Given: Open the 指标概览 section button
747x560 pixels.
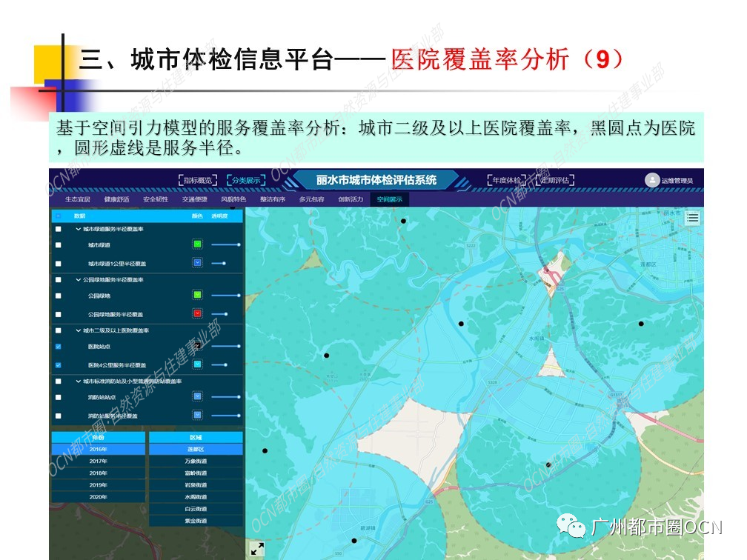Looking at the screenshot, I should pos(198,180).
